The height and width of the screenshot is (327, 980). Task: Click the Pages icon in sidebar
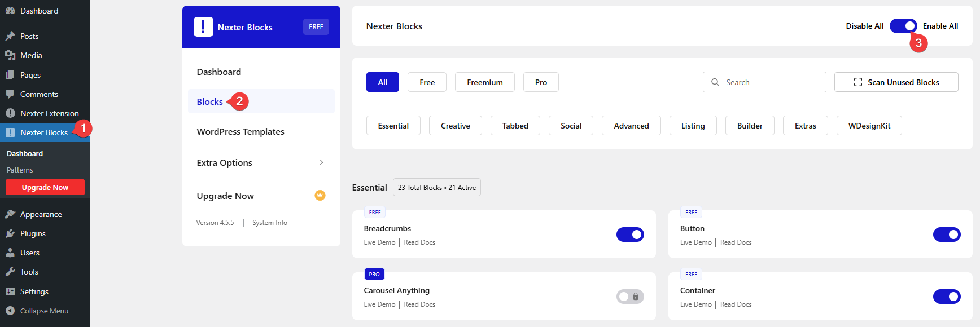click(x=10, y=75)
